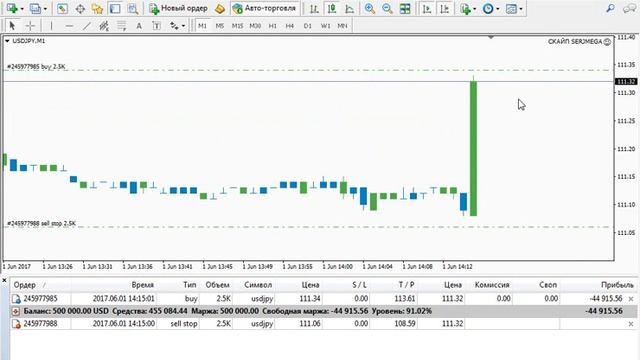
Task: Close the Terminal panel with X
Action: click(4, 280)
